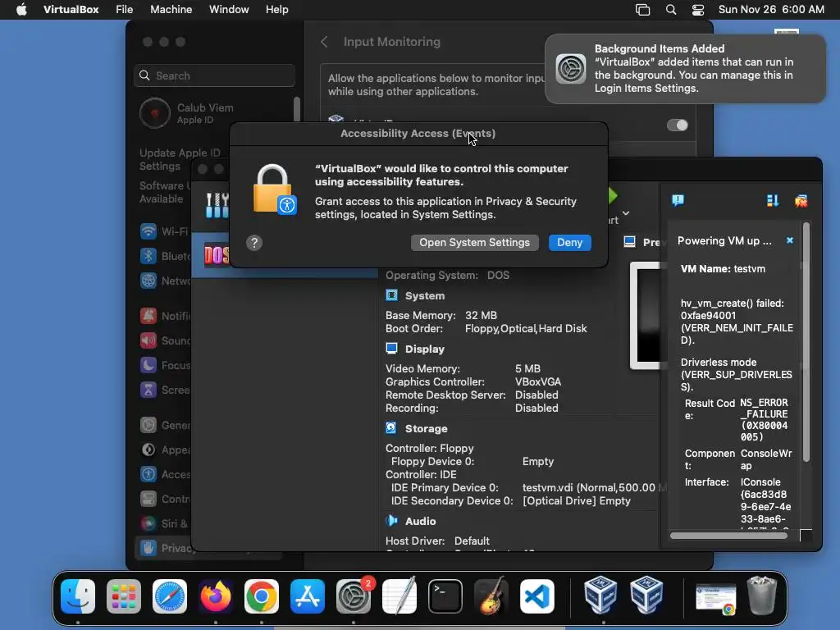Viewport: 840px width, 630px height.
Task: Select Network in Settings sidebar
Action: (x=164, y=281)
